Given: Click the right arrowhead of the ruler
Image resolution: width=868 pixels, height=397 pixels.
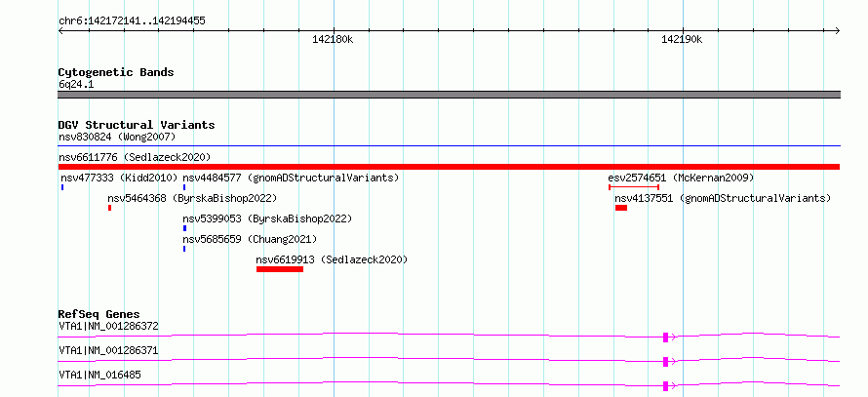Looking at the screenshot, I should (838, 30).
